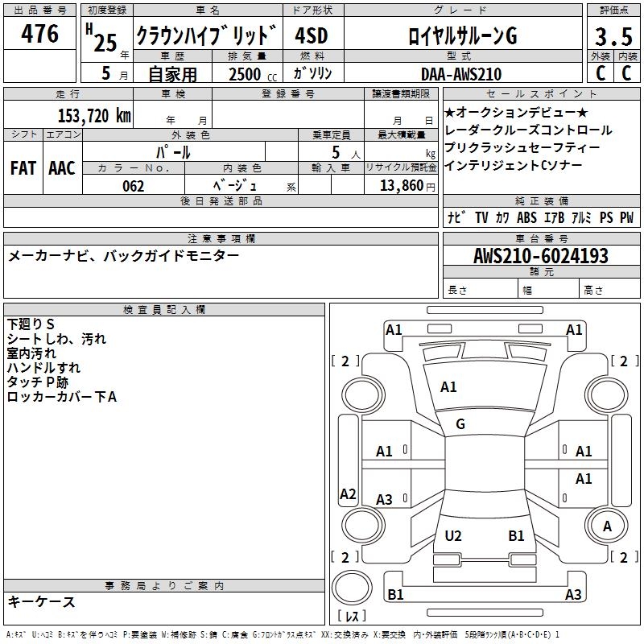Click the displacement value 2500 cc

pyautogui.click(x=253, y=74)
